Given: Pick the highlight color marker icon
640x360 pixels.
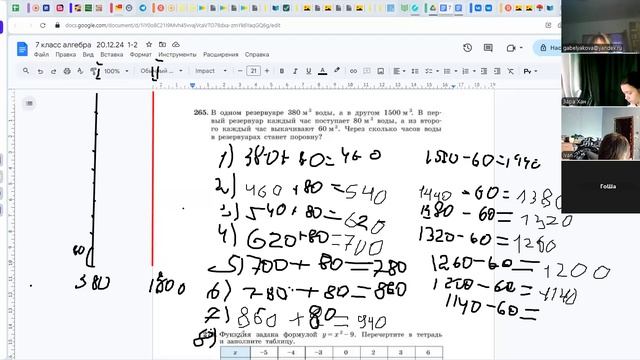Looking at the screenshot, I should tap(337, 71).
